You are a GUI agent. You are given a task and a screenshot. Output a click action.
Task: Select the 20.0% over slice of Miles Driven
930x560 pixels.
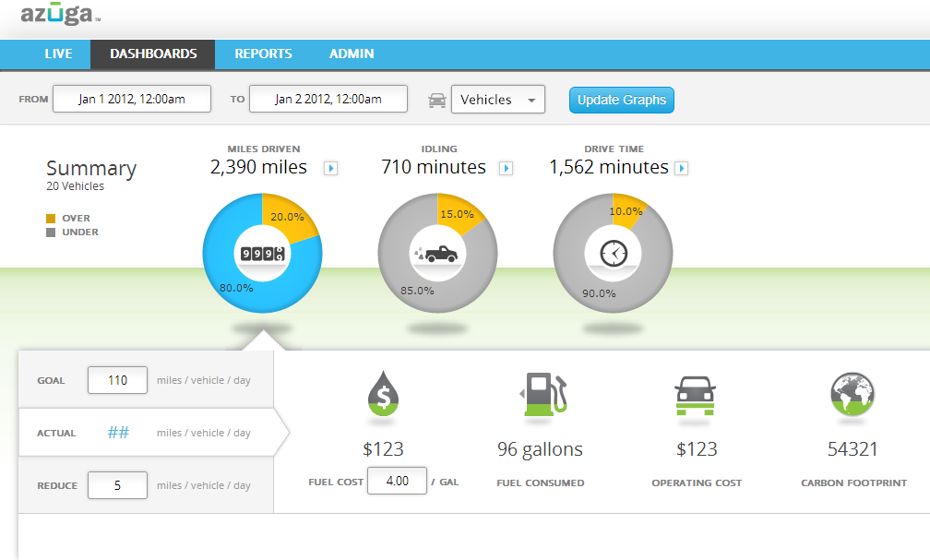point(289,217)
